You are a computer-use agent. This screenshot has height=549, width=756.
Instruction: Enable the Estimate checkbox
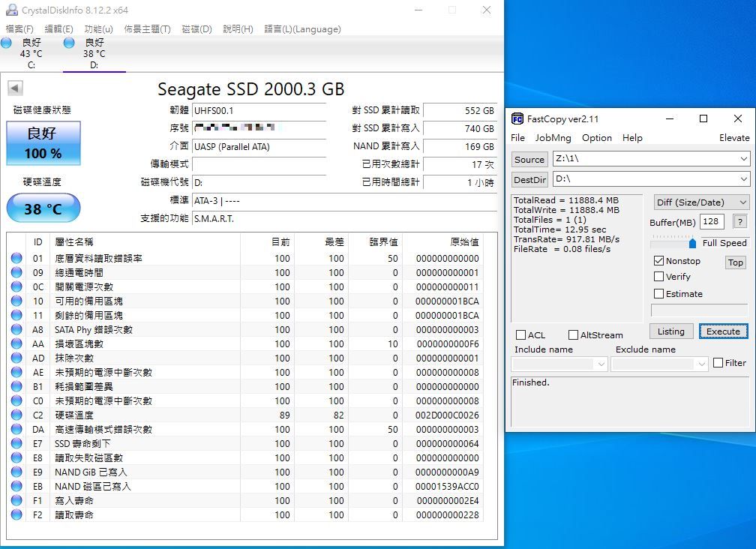(x=658, y=293)
